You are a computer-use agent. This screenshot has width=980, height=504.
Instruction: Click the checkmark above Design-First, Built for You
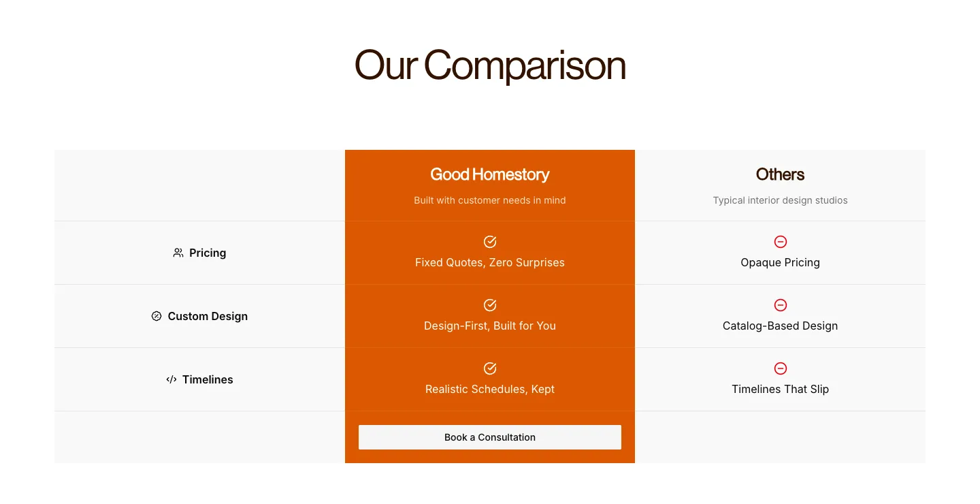click(490, 305)
